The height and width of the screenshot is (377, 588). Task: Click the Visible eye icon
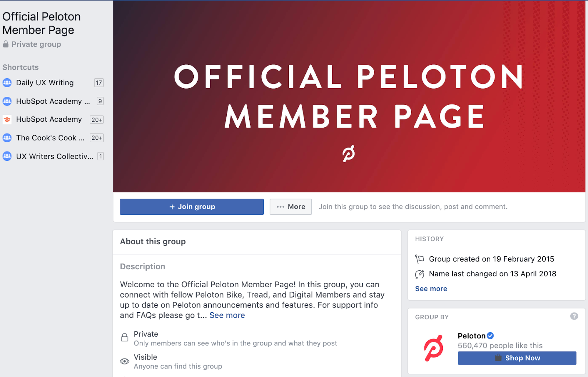125,361
